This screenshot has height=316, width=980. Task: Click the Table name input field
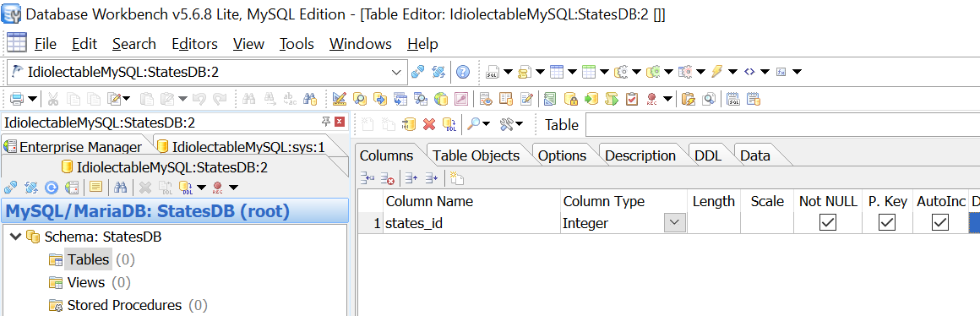781,125
